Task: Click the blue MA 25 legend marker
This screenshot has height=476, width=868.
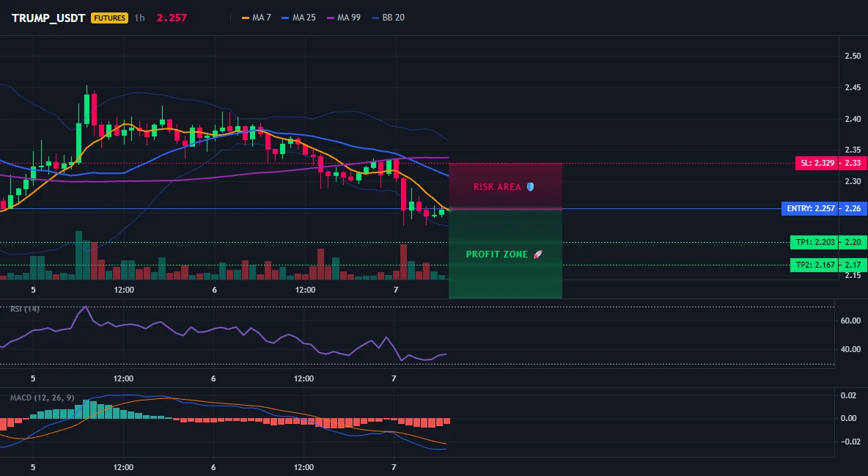Action: (x=286, y=18)
